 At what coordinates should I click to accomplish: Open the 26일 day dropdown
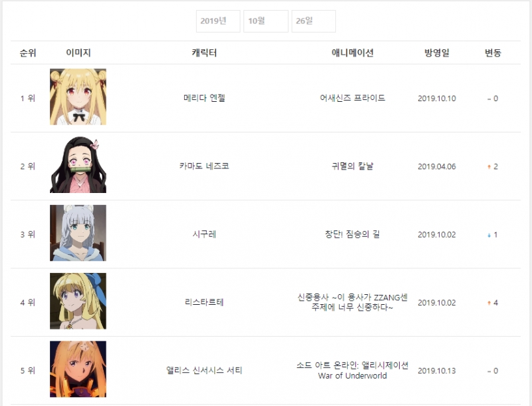[313, 21]
